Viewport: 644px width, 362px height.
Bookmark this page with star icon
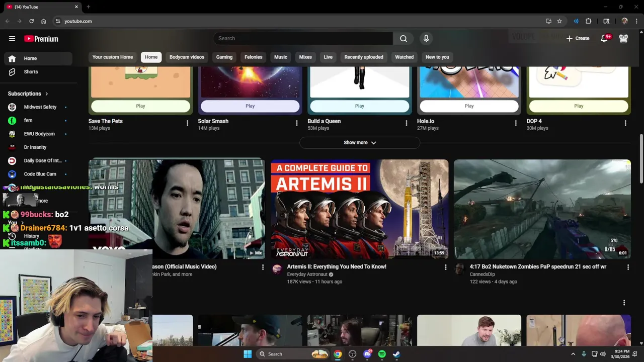pyautogui.click(x=559, y=21)
